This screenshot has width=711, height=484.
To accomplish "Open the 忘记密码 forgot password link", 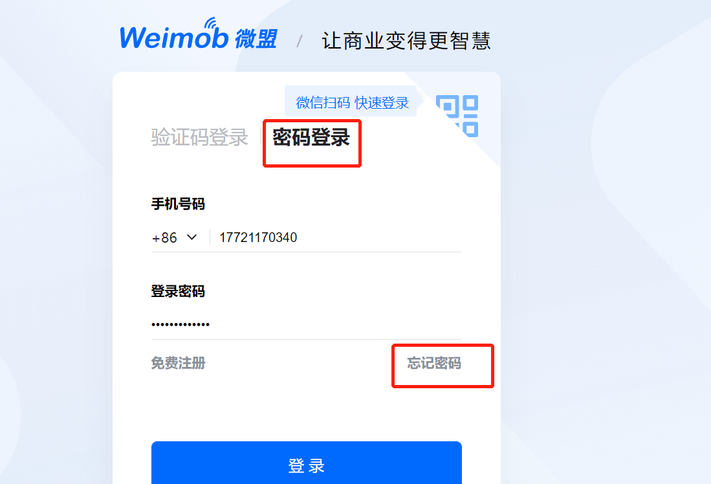I will click(x=434, y=363).
